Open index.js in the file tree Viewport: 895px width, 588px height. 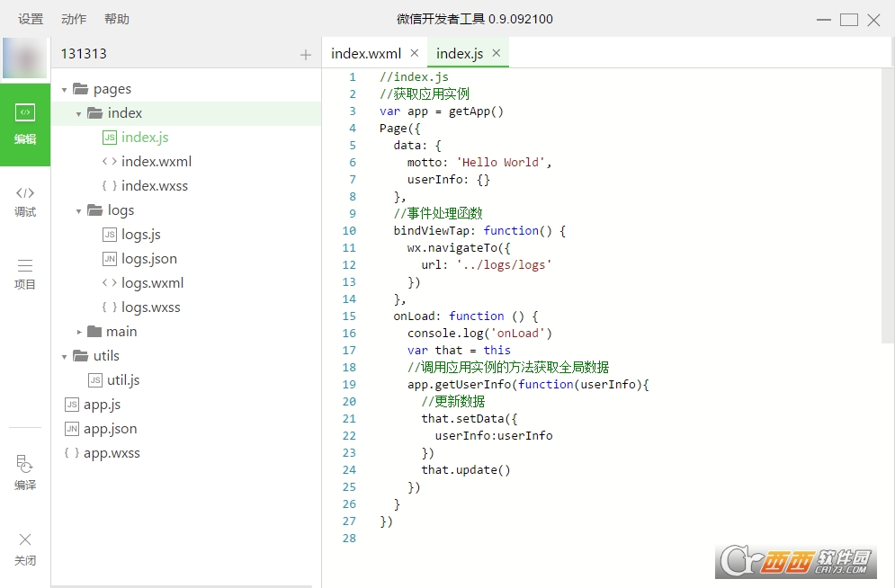[145, 138]
